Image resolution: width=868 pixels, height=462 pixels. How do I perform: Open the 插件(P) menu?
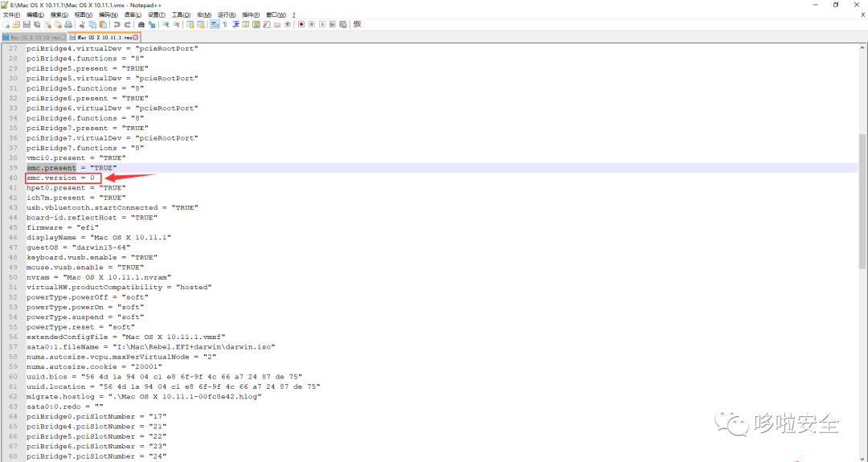click(251, 15)
